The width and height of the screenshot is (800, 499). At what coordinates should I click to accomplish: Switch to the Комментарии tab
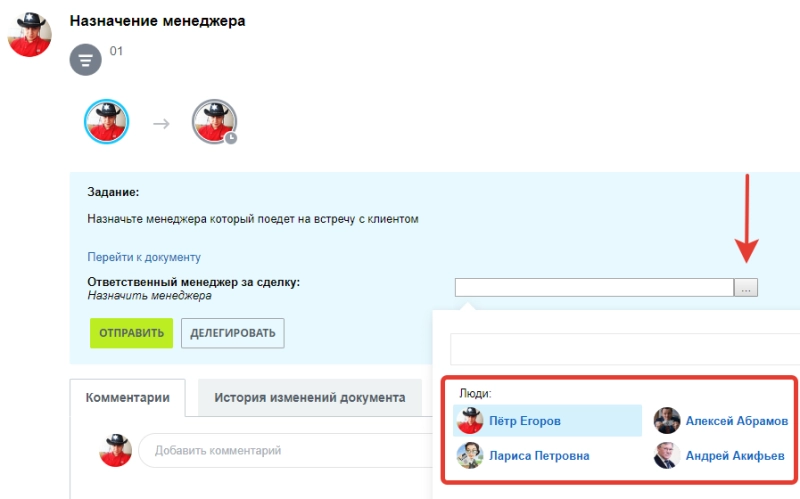[x=127, y=397]
